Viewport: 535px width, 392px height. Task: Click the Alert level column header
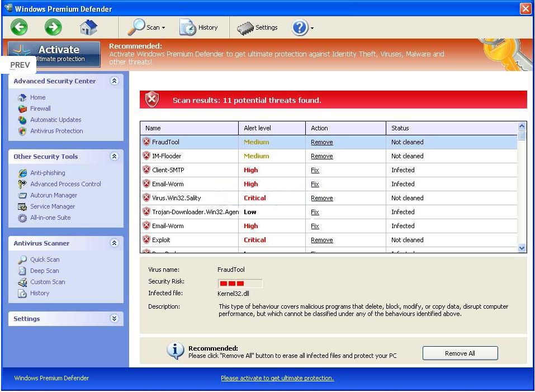(272, 128)
